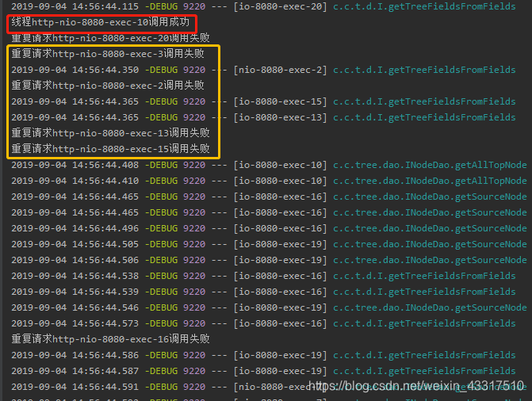Screen dimensions: 532x401
Task: Click the debug line timestamped 14:56:44.350
Action: (x=263, y=70)
